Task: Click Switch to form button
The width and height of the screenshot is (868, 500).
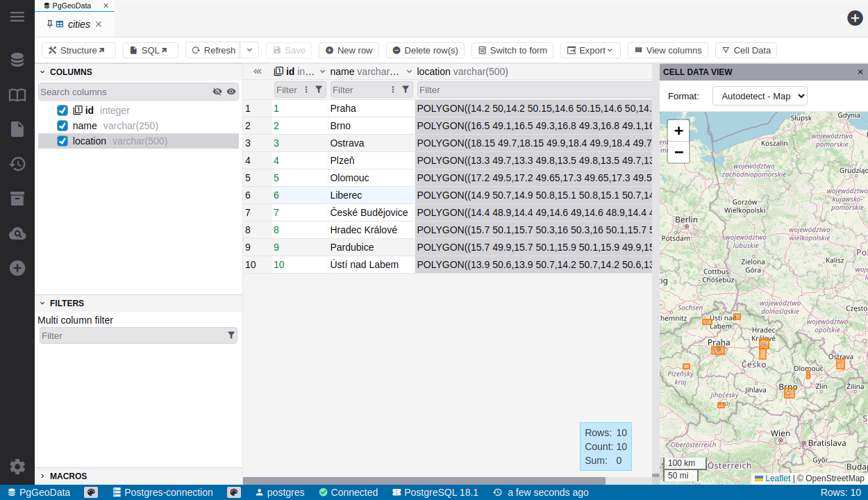Action: point(512,50)
